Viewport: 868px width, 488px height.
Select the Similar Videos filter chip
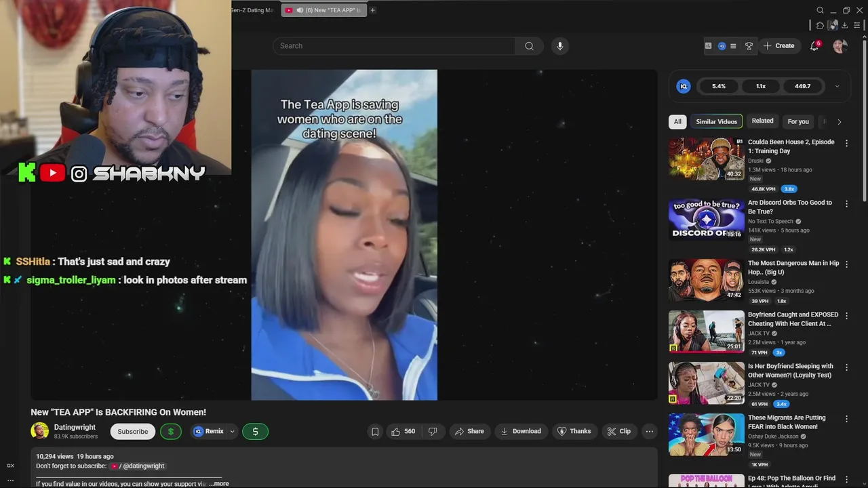pos(716,121)
